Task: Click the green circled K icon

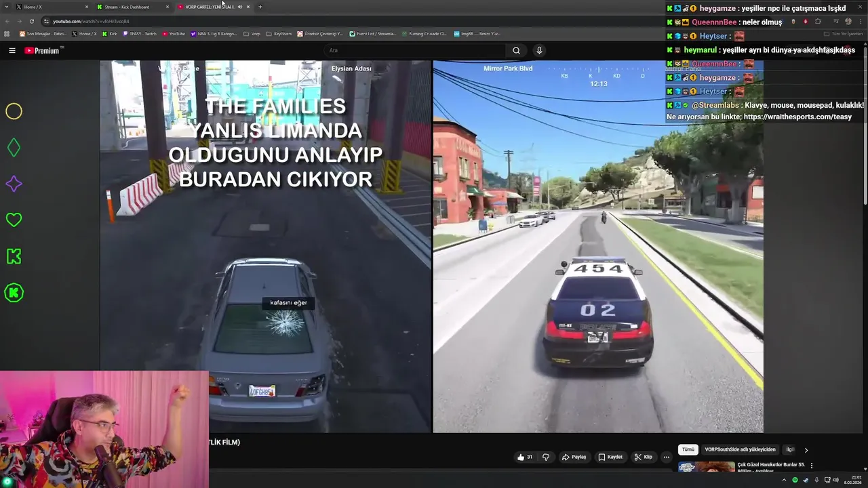Action: coord(14,293)
